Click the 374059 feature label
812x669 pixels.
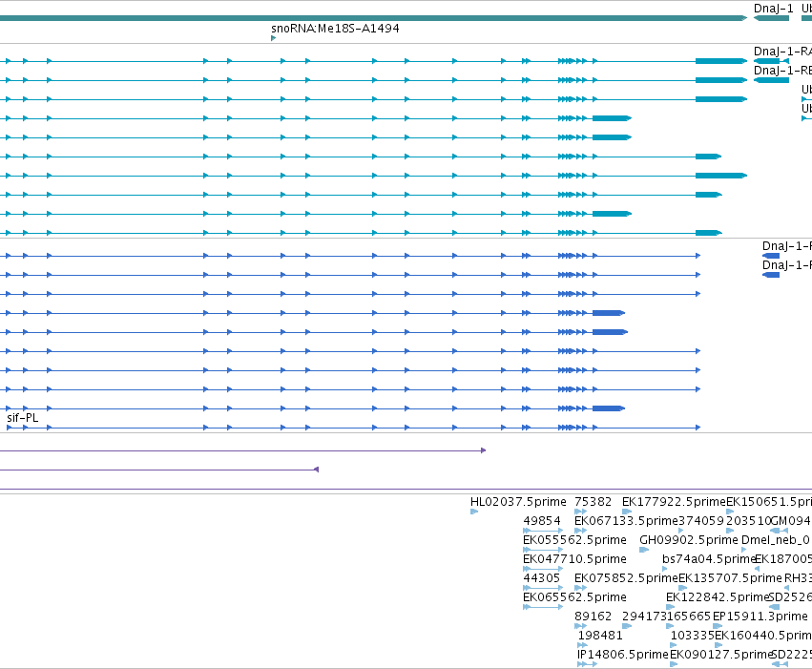coord(701,521)
